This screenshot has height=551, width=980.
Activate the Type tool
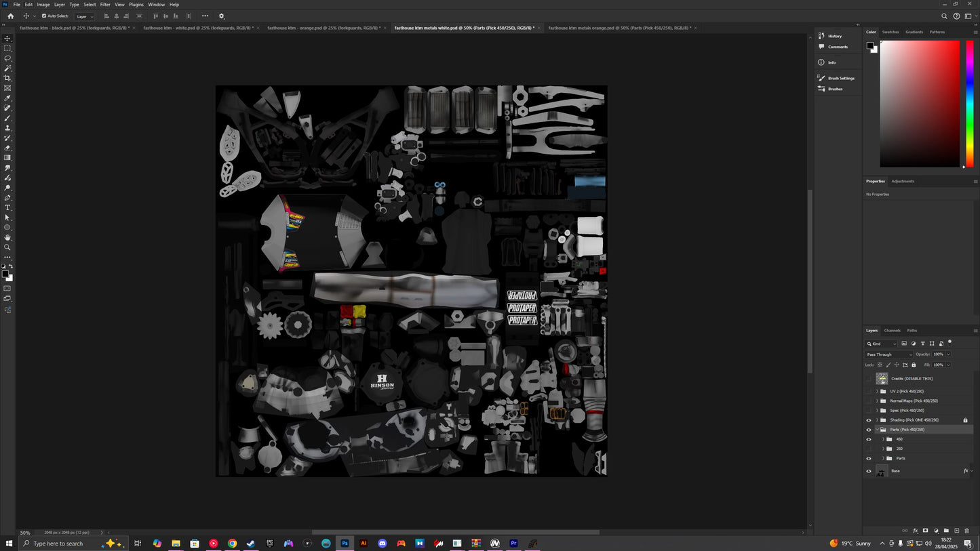pyautogui.click(x=7, y=207)
